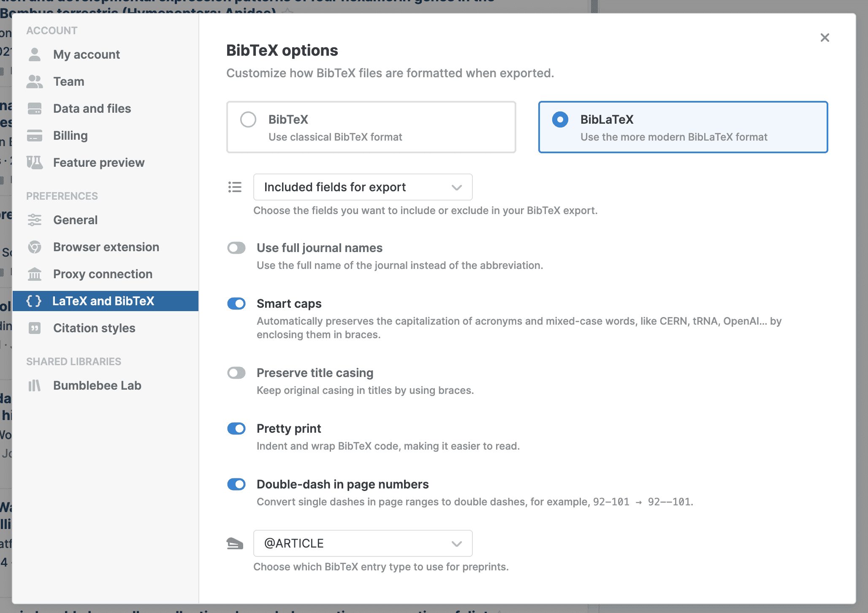The height and width of the screenshot is (613, 868).
Task: Switch off Pretty print toggle
Action: [x=236, y=429]
